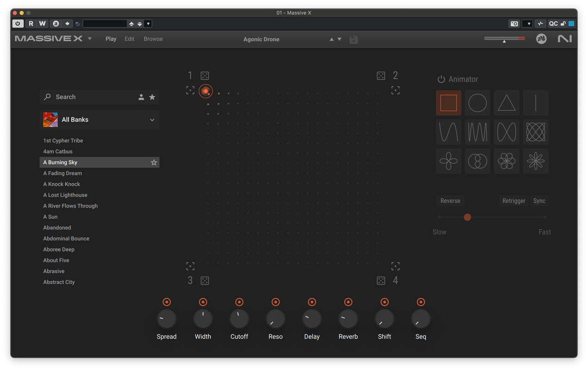This screenshot has height=370, width=588.
Task: Toggle the Reso knob assignment ring
Action: click(x=275, y=302)
